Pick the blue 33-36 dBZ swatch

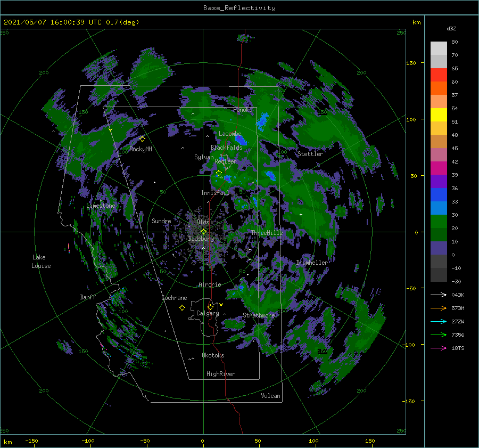pos(439,195)
